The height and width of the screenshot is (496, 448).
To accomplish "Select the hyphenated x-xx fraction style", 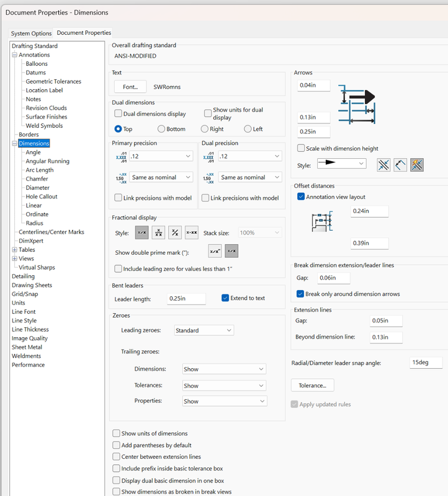I will [192, 233].
